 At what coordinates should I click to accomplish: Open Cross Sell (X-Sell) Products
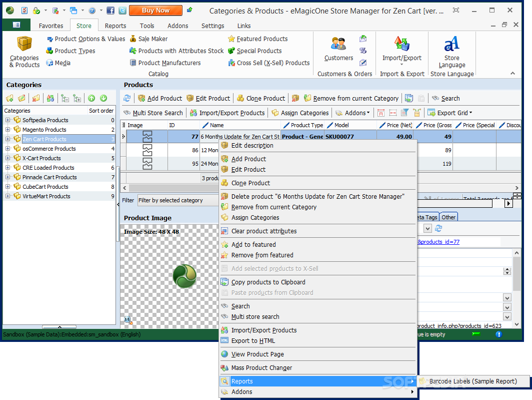point(268,63)
